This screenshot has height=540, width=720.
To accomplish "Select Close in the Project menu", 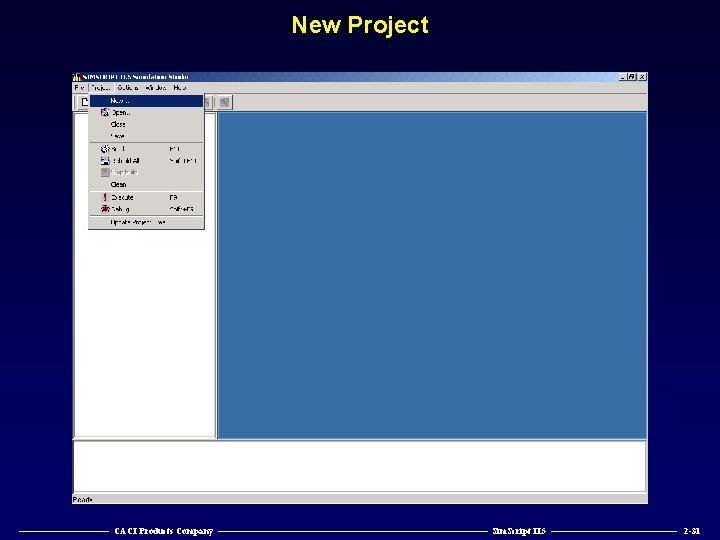I will tap(146, 124).
